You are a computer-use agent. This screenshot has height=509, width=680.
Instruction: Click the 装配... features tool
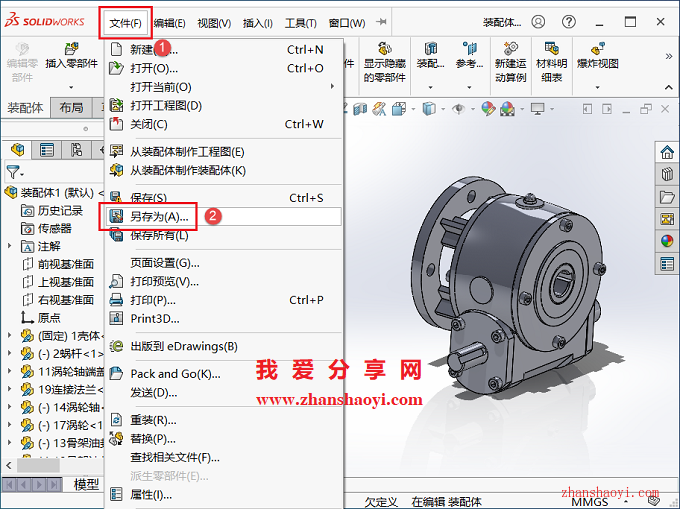coord(430,55)
